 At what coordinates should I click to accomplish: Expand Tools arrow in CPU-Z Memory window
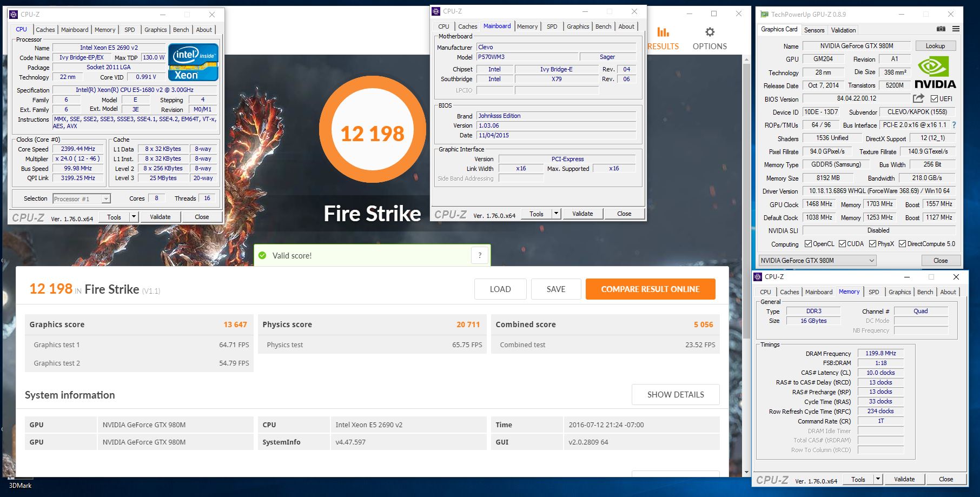tap(878, 479)
